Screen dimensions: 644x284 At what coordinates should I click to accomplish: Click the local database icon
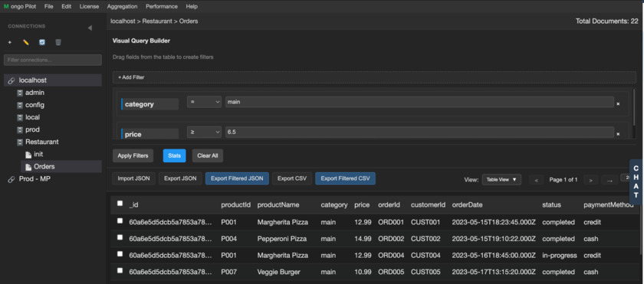pyautogui.click(x=20, y=117)
